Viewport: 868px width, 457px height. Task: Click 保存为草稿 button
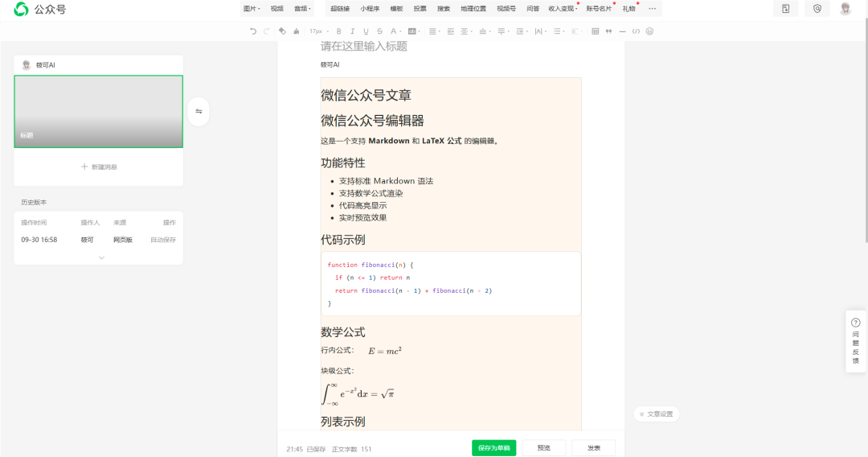coord(493,447)
